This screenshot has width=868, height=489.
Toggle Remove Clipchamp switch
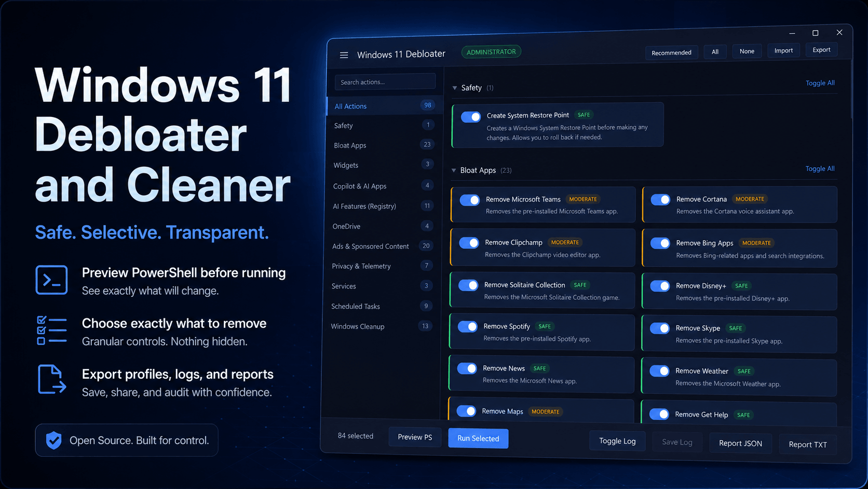click(469, 243)
